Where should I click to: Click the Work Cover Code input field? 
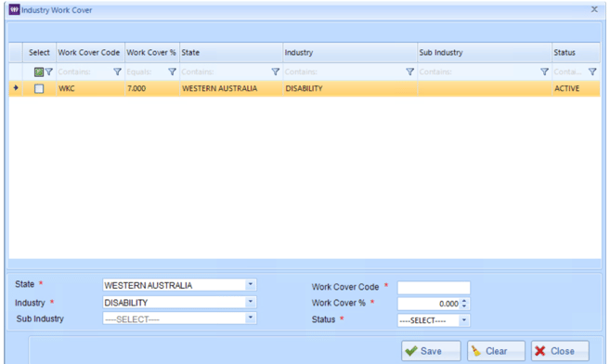[x=434, y=287]
